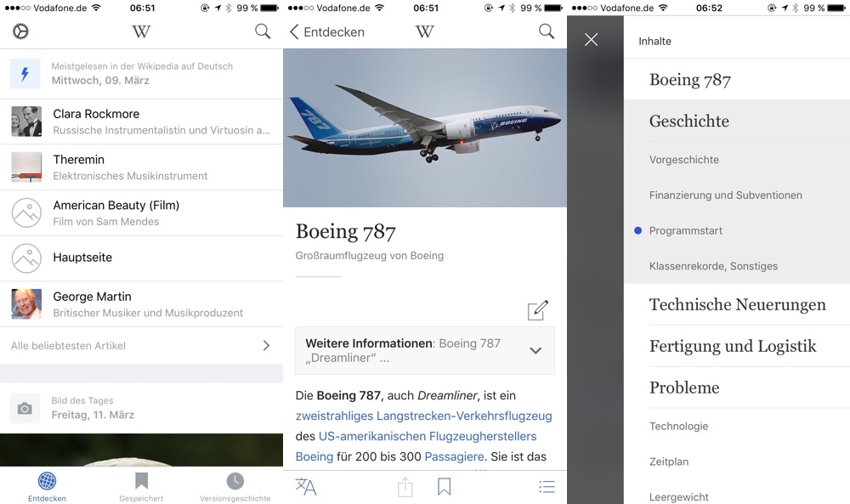Switch to the Gespeichert tab
The width and height of the screenshot is (850, 504).
[141, 487]
